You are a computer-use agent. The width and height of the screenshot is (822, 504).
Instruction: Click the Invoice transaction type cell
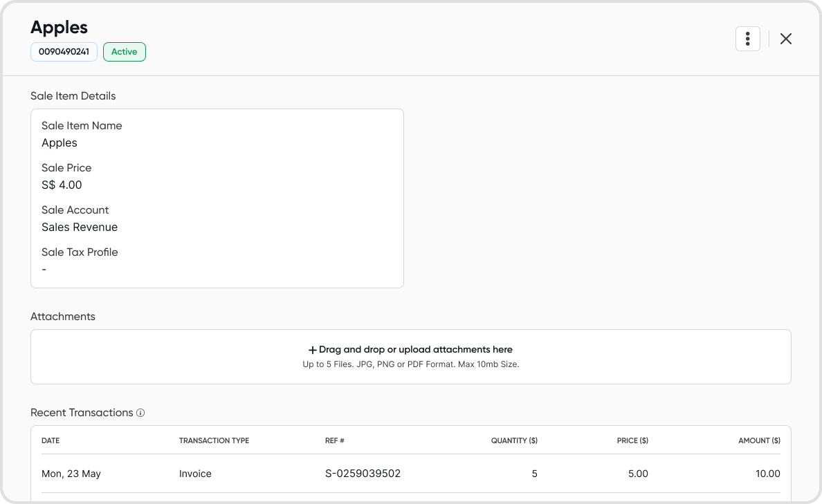pos(195,474)
